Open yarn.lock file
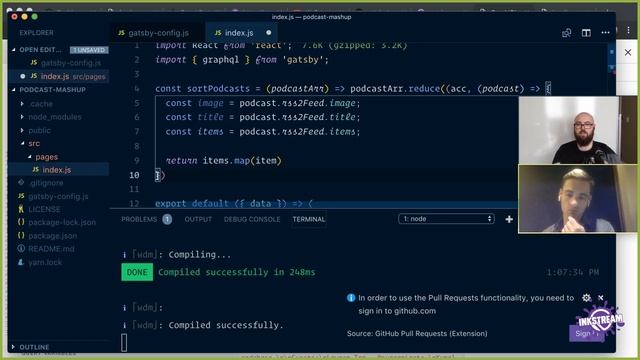 tap(45, 262)
